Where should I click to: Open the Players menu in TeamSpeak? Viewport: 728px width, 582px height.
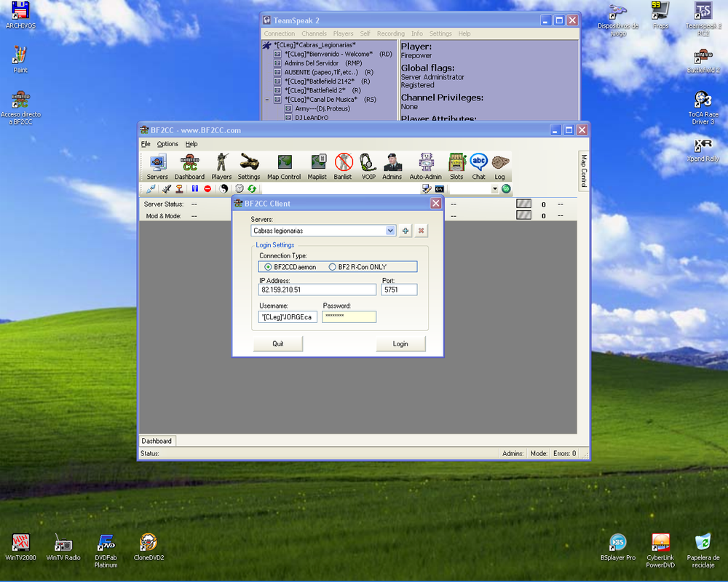pyautogui.click(x=343, y=34)
